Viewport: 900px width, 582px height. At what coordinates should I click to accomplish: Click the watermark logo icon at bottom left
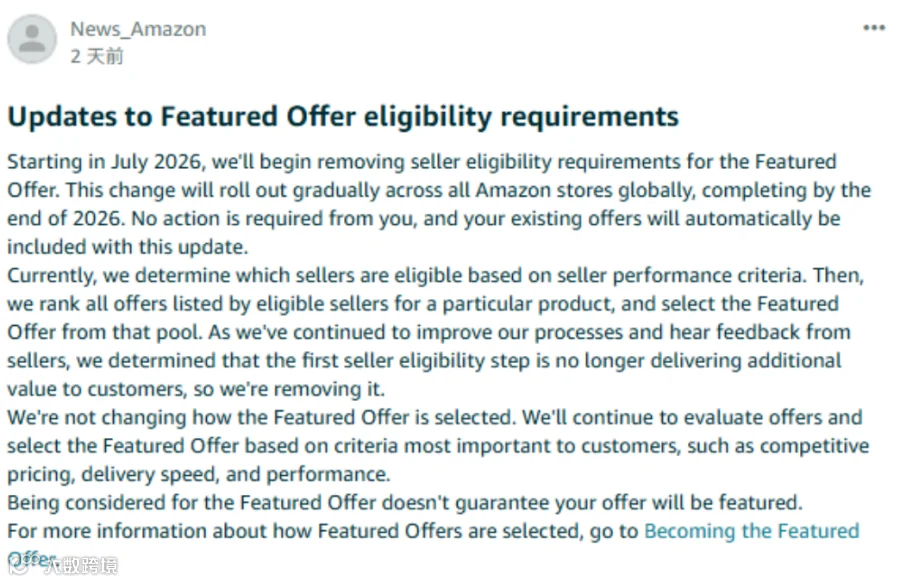coord(19,566)
